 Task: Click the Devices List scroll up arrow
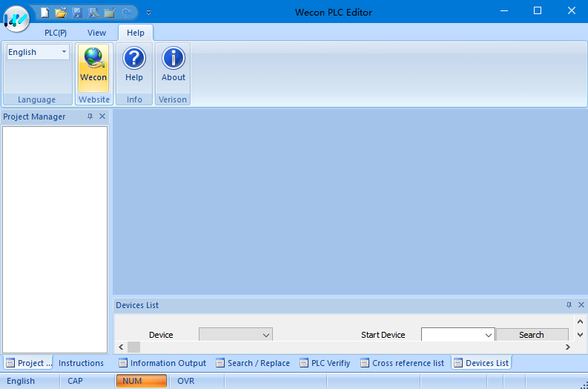pyautogui.click(x=580, y=321)
